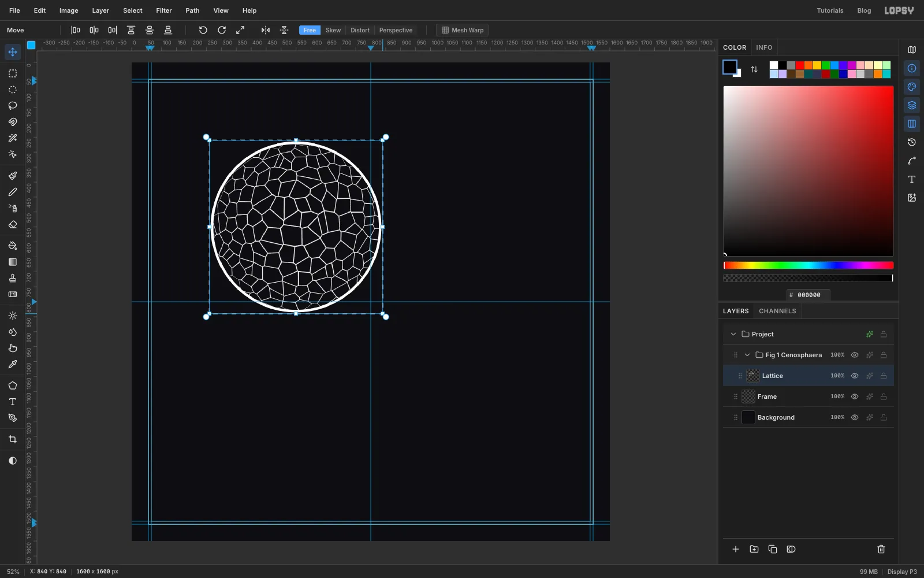Select the paint bucket fill tool
This screenshot has width=924, height=578.
point(13,246)
